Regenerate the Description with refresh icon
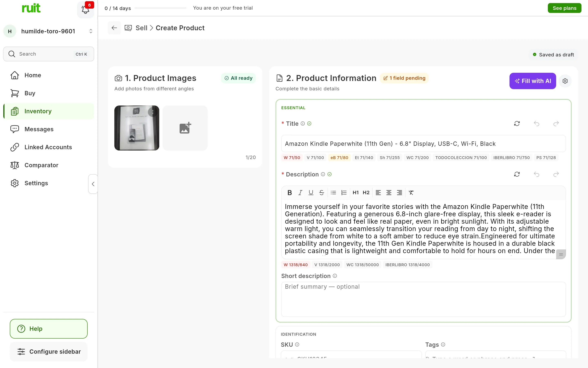588x368 pixels. pyautogui.click(x=517, y=174)
